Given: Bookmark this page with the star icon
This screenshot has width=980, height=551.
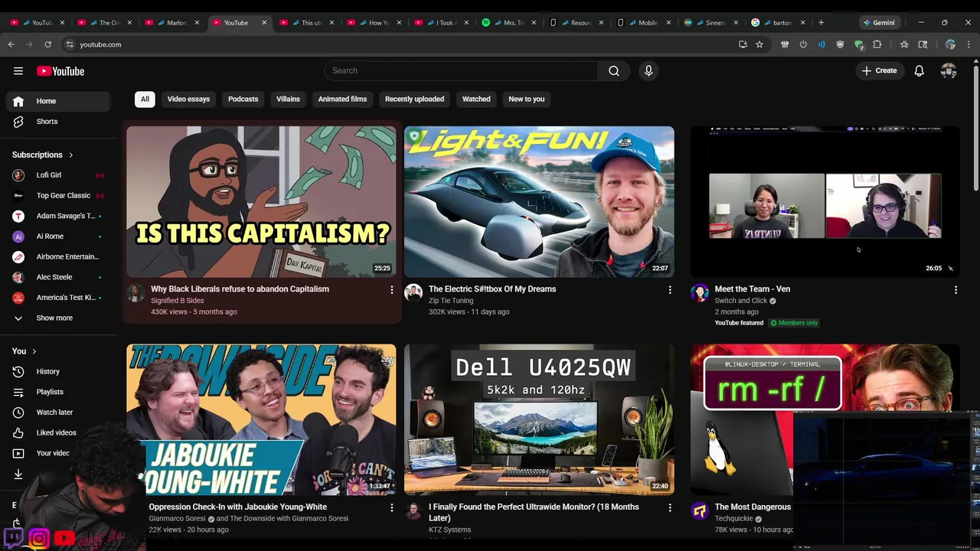Looking at the screenshot, I should [x=759, y=44].
